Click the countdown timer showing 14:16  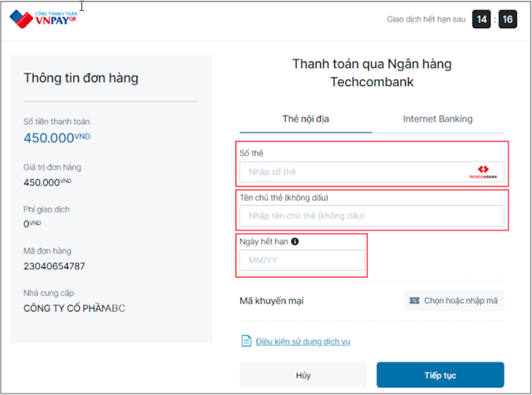pyautogui.click(x=491, y=19)
